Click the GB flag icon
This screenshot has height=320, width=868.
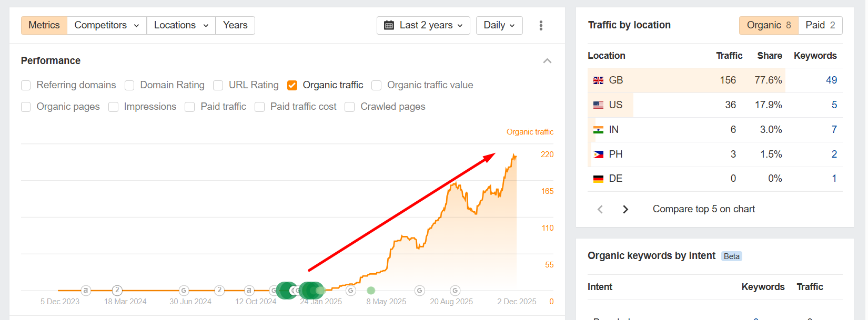click(598, 80)
